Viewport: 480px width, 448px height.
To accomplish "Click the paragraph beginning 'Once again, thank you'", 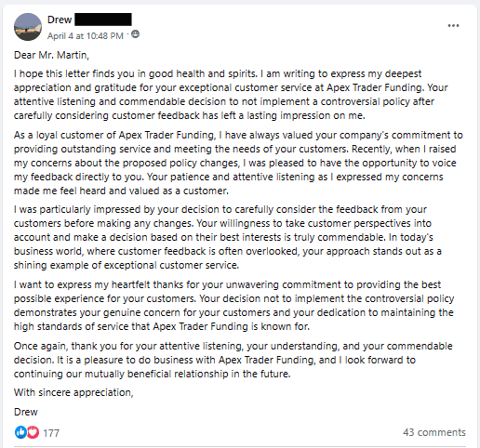I will click(x=233, y=360).
